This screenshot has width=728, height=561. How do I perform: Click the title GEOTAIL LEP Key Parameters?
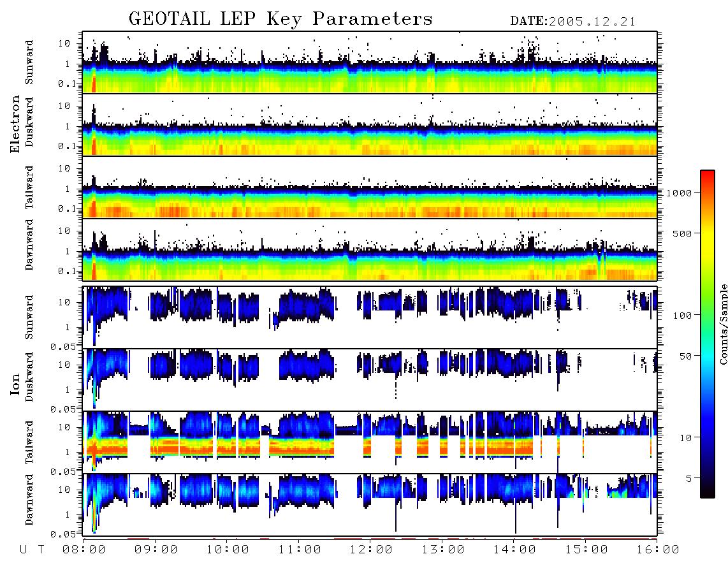coord(280,18)
